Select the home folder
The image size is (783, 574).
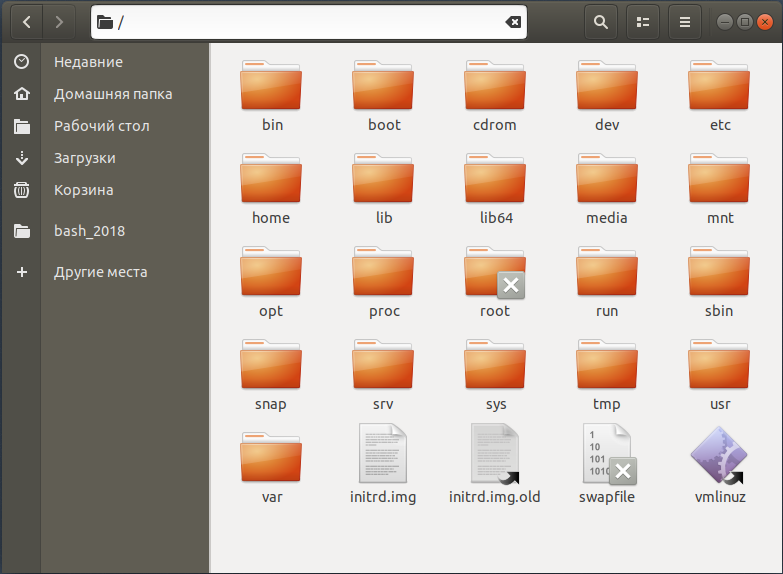click(271, 179)
